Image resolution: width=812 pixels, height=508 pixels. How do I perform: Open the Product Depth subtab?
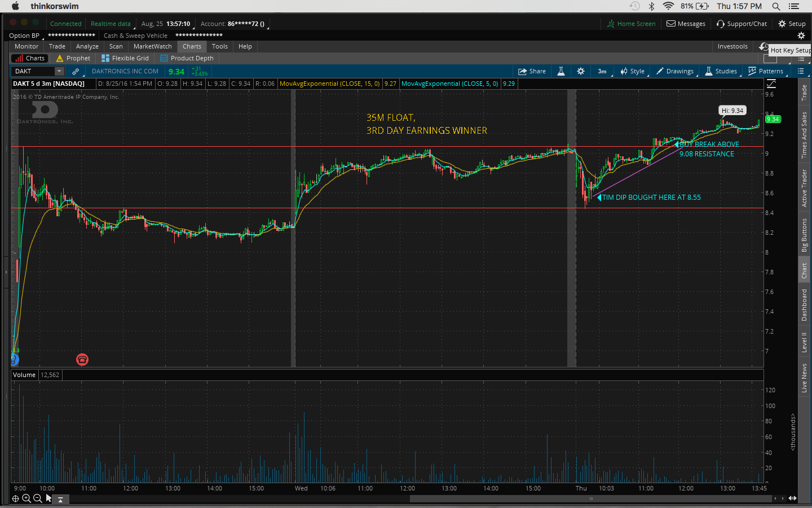coord(187,58)
